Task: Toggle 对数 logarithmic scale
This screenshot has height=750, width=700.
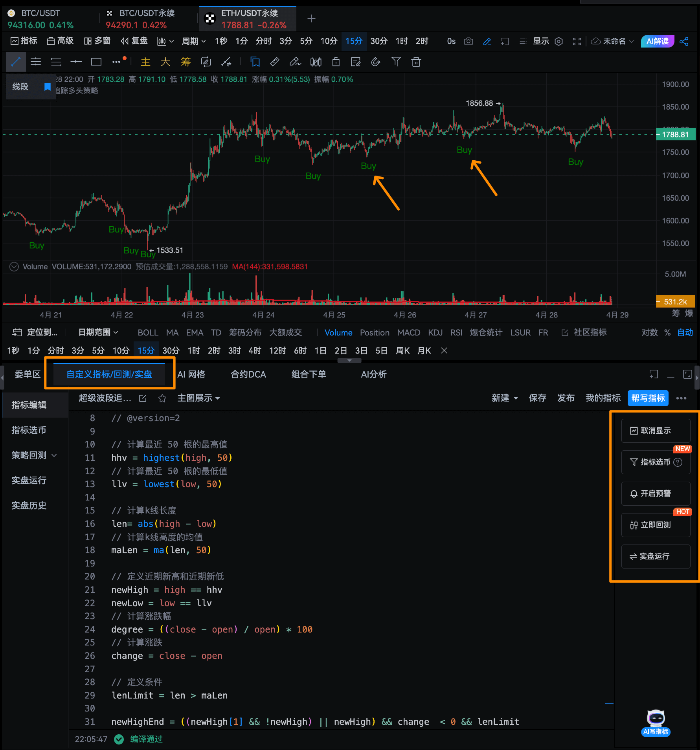Action: tap(649, 332)
